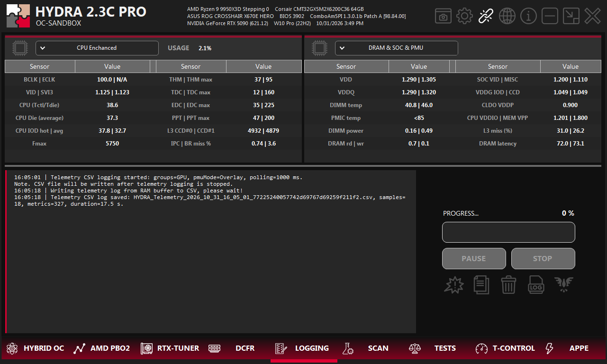Switch to the TESTS tab
This screenshot has height=364, width=607.
(432, 348)
